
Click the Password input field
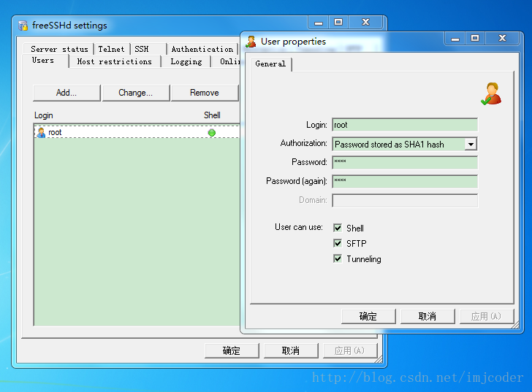click(x=405, y=163)
